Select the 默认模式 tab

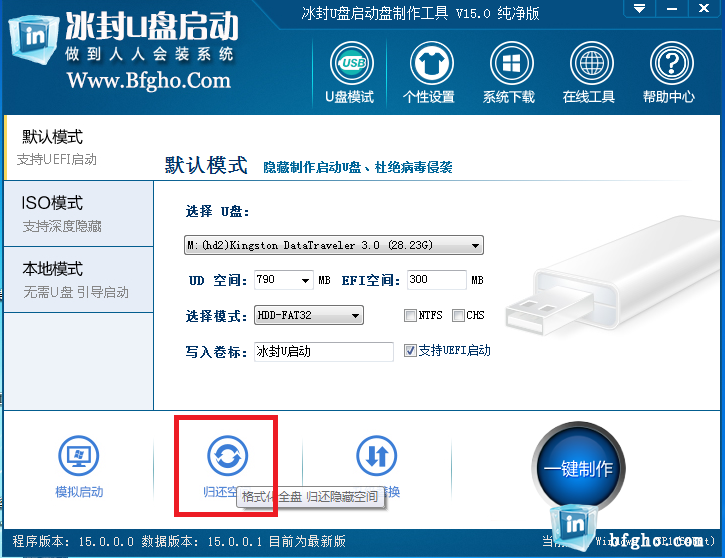tap(79, 147)
